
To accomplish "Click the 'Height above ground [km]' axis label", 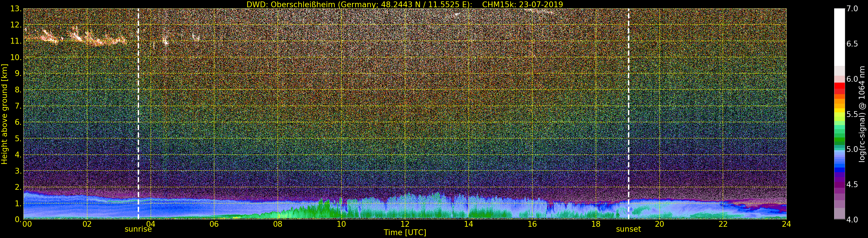I will [x=4, y=114].
